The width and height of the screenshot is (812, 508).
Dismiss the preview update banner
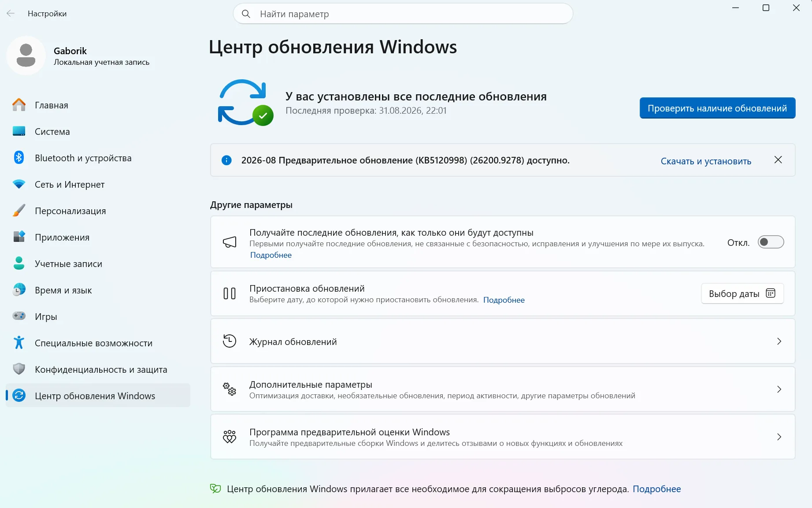coord(778,160)
